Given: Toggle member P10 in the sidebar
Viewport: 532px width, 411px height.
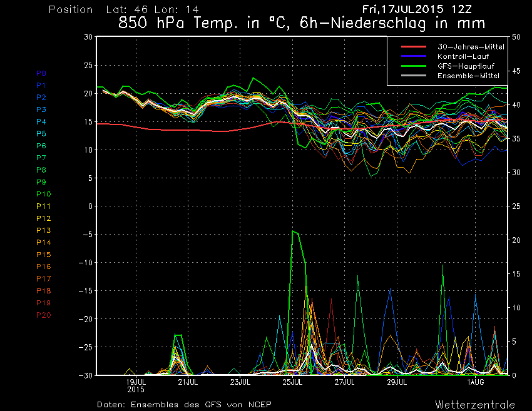Looking at the screenshot, I should coord(43,194).
